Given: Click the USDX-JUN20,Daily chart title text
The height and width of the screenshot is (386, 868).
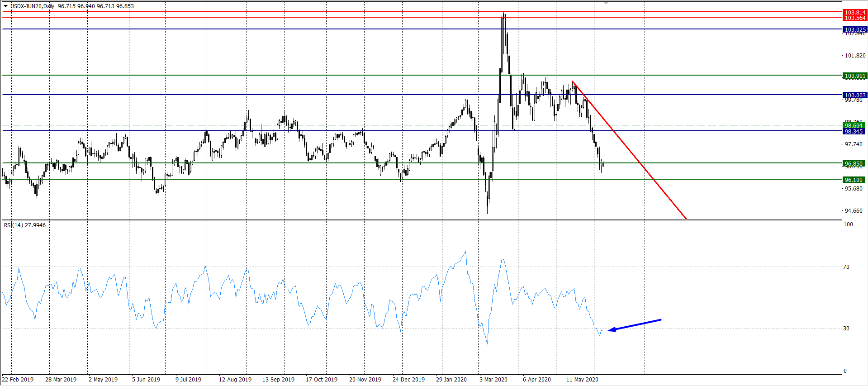Looking at the screenshot, I should pyautogui.click(x=32, y=6).
